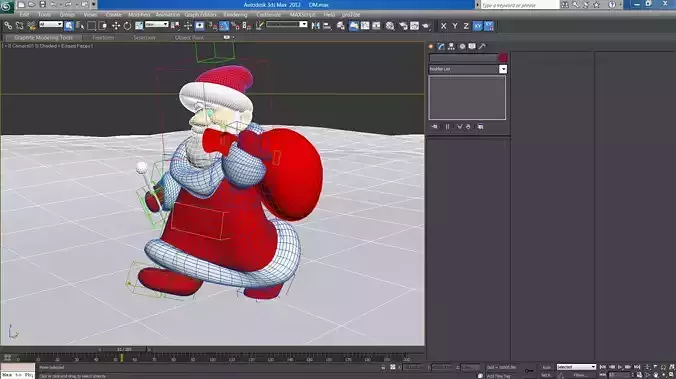Click the Key Filters button
The image size is (676, 379).
579,375
